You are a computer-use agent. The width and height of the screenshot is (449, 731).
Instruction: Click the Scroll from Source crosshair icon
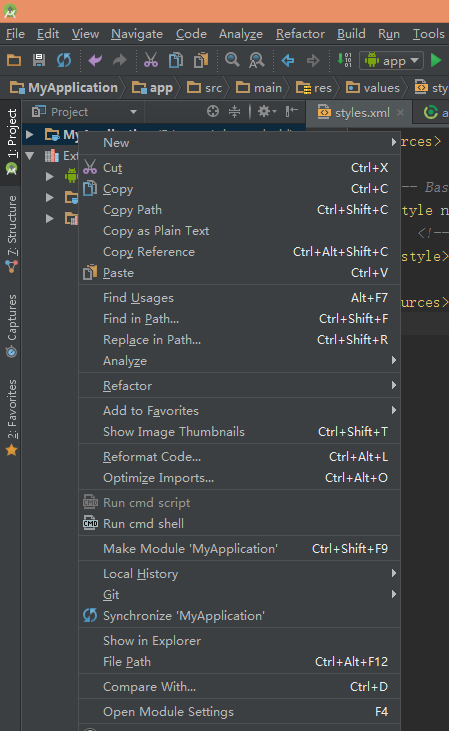pyautogui.click(x=213, y=111)
